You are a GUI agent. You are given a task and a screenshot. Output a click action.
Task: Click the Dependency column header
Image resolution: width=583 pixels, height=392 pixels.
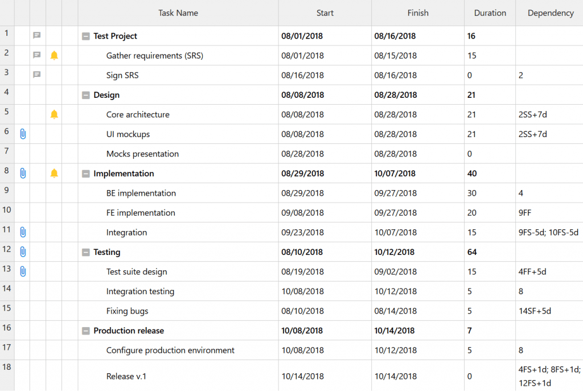tap(550, 13)
